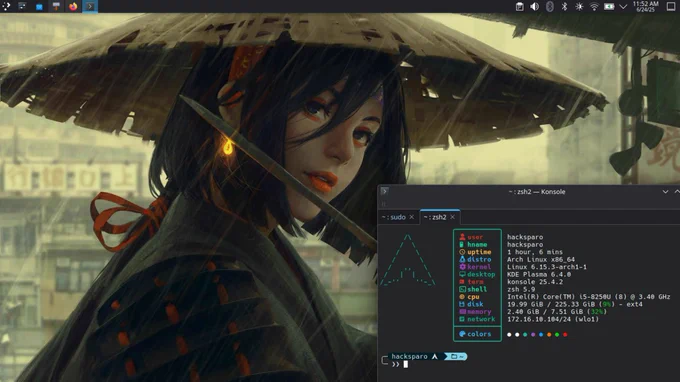Click the 'network' label in fetch output
This screenshot has height=382, width=680.
tap(481, 319)
